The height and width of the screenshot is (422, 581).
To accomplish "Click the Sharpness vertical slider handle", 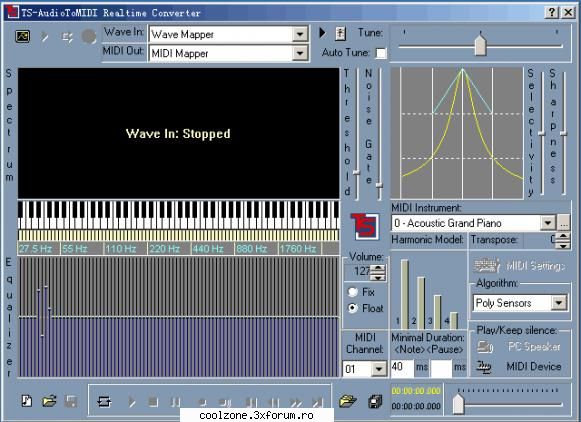I will pos(564,133).
